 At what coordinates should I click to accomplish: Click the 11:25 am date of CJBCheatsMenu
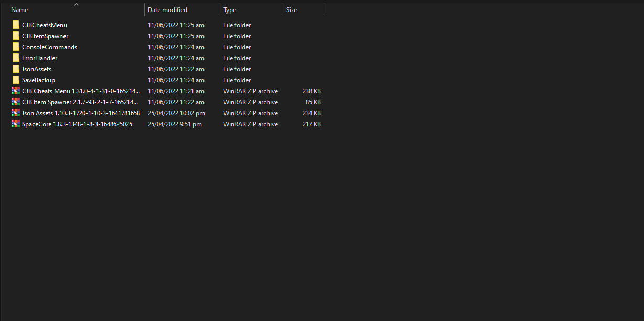[176, 25]
